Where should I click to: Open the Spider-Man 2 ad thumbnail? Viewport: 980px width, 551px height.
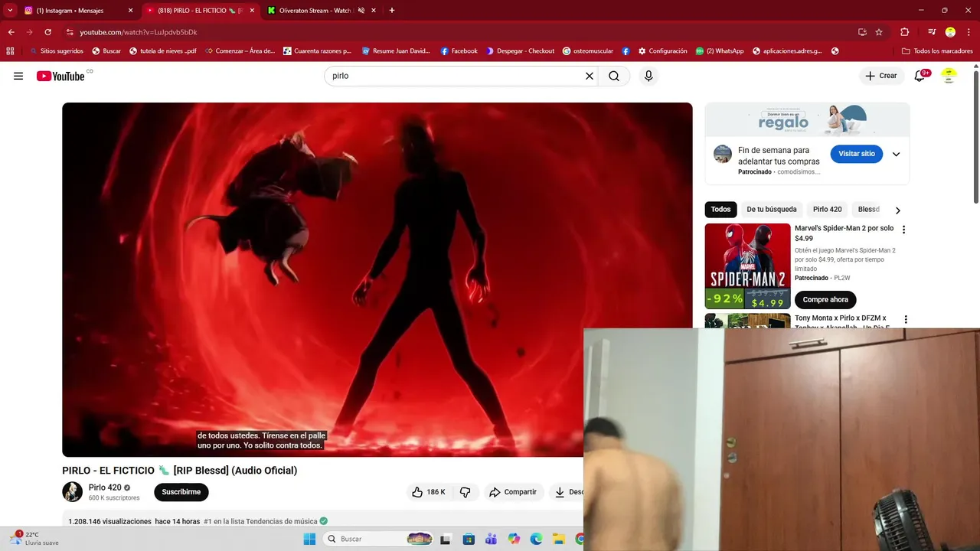pos(747,266)
